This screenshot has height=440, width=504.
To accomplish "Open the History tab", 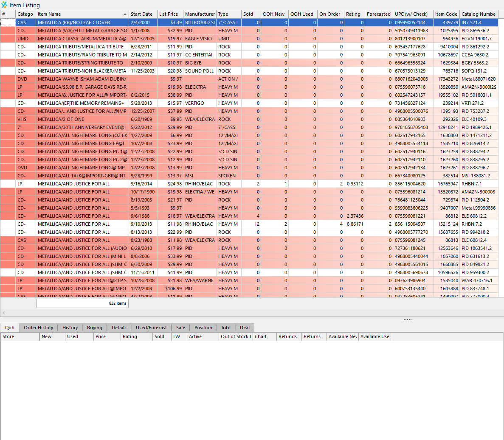I will pos(70,328).
